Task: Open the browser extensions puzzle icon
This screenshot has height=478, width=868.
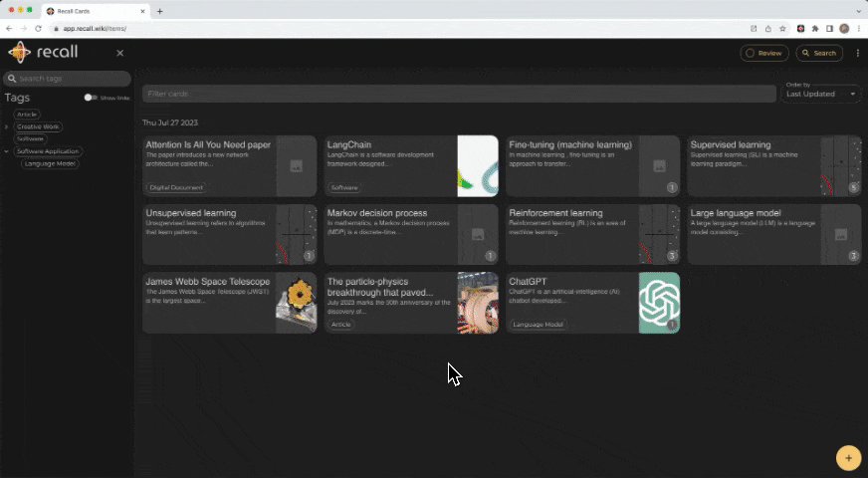Action: pos(815,28)
